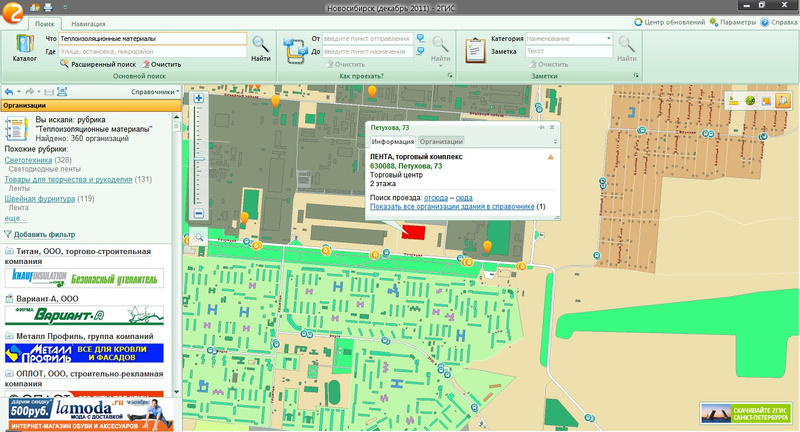
Task: Click the От departure point field
Action: pyautogui.click(x=367, y=38)
